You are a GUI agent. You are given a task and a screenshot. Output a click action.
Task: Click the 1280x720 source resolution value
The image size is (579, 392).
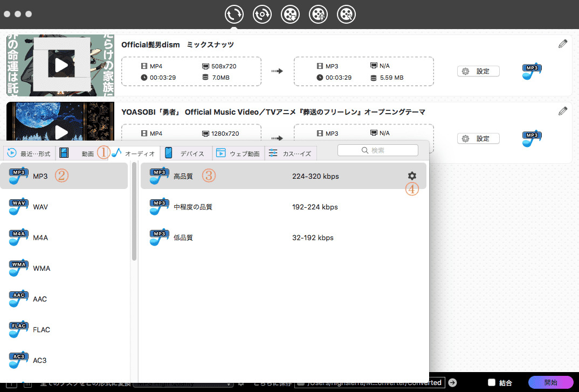click(225, 134)
